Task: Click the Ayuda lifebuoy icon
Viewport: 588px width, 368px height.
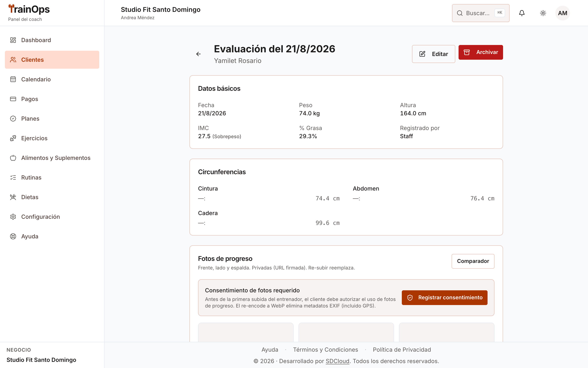Action: 13,236
